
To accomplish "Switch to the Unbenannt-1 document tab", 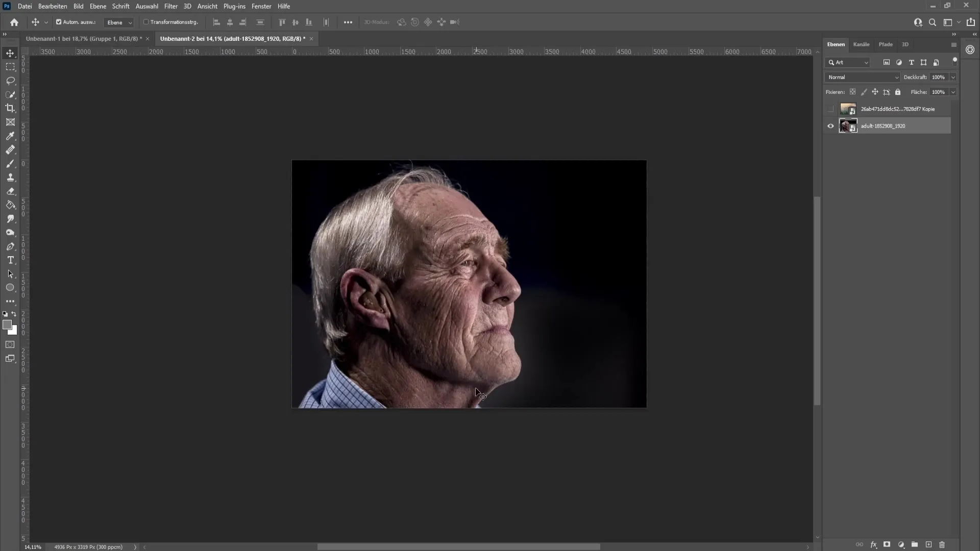I will [x=84, y=39].
